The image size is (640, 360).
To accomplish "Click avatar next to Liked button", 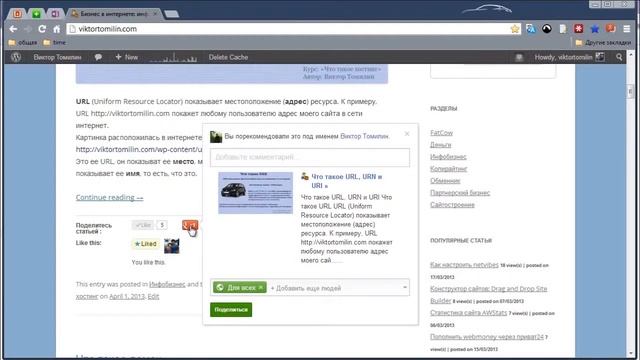I will 171,246.
